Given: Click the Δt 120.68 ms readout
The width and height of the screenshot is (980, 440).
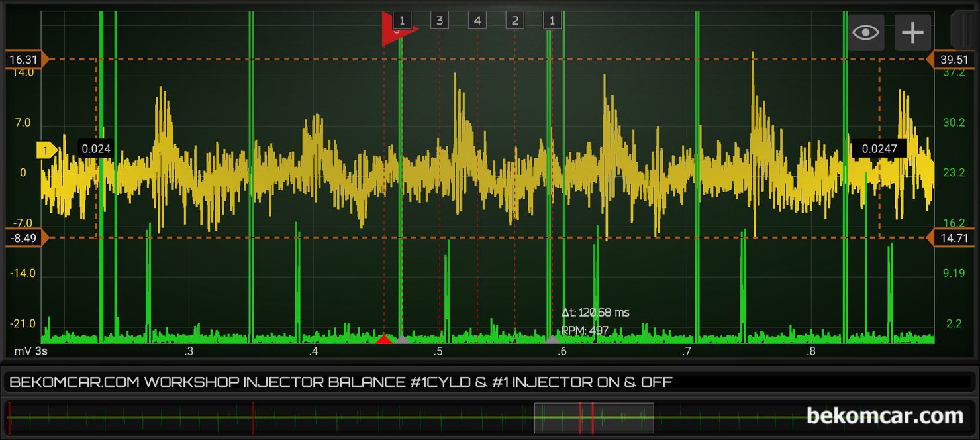Looking at the screenshot, I should pyautogui.click(x=595, y=313).
